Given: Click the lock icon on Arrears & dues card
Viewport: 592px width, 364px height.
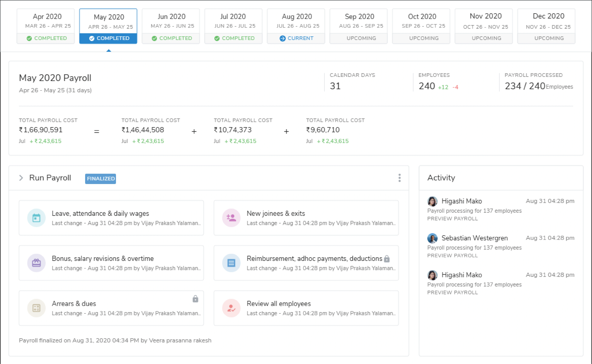Looking at the screenshot, I should point(195,299).
